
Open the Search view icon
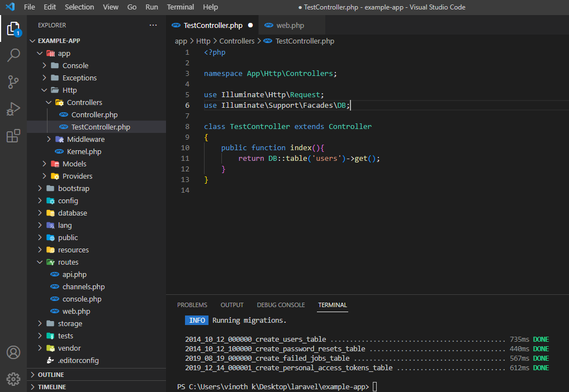point(13,55)
